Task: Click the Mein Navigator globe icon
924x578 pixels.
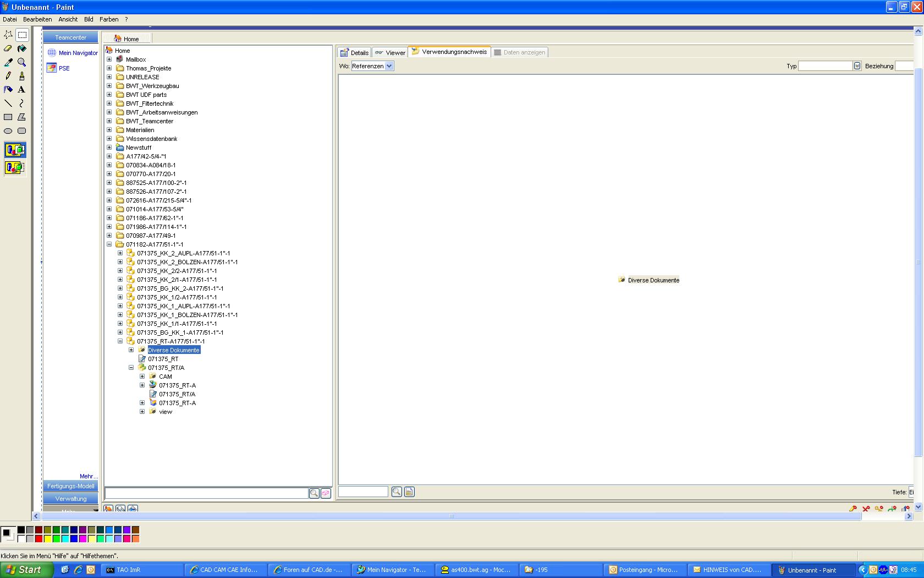Action: (52, 53)
